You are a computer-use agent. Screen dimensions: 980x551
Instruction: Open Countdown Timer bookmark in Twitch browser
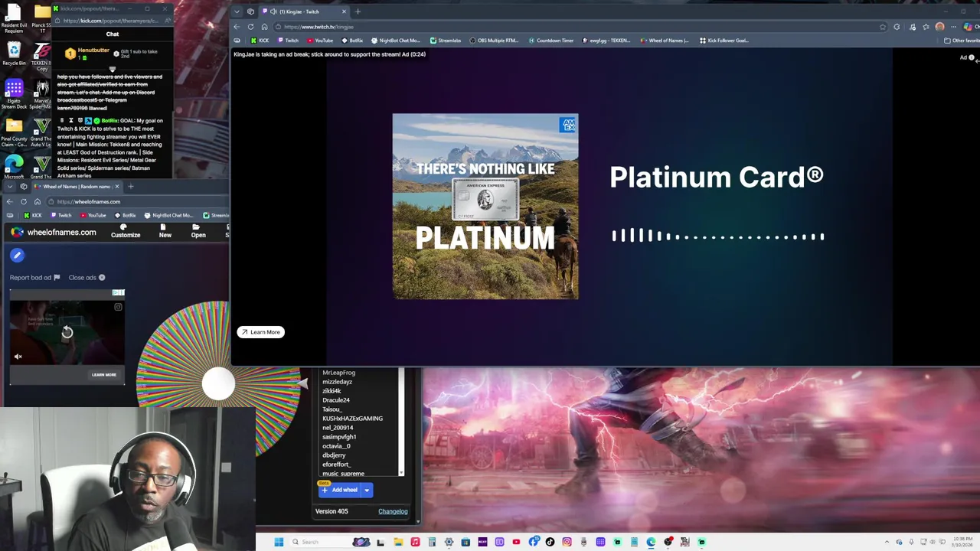pyautogui.click(x=550, y=41)
